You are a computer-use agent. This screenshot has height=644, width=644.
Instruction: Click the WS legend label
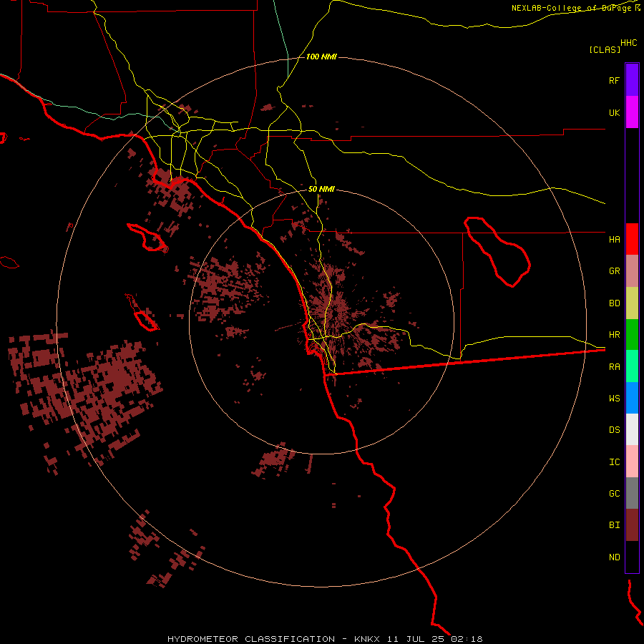pos(614,398)
